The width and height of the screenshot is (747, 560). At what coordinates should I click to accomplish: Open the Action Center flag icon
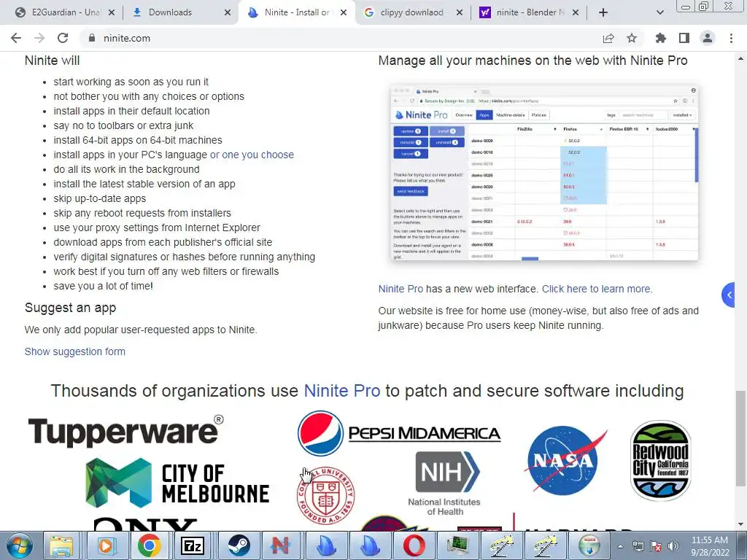tap(656, 546)
